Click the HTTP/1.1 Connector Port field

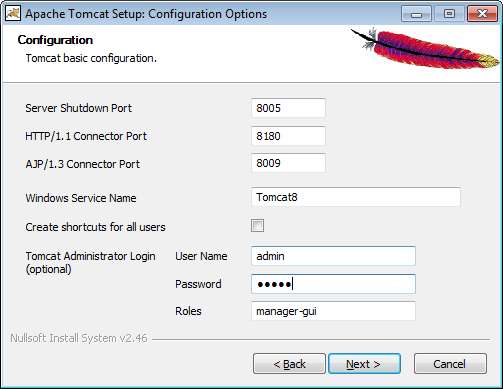[x=288, y=136]
